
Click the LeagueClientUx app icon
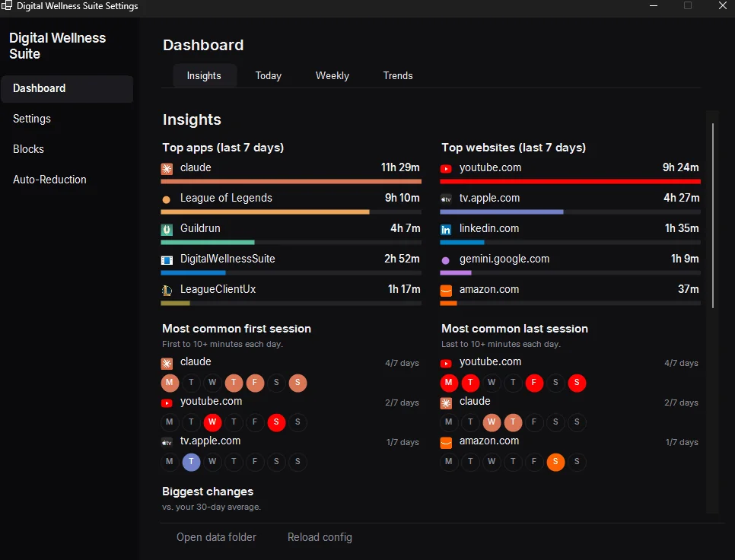(x=167, y=291)
